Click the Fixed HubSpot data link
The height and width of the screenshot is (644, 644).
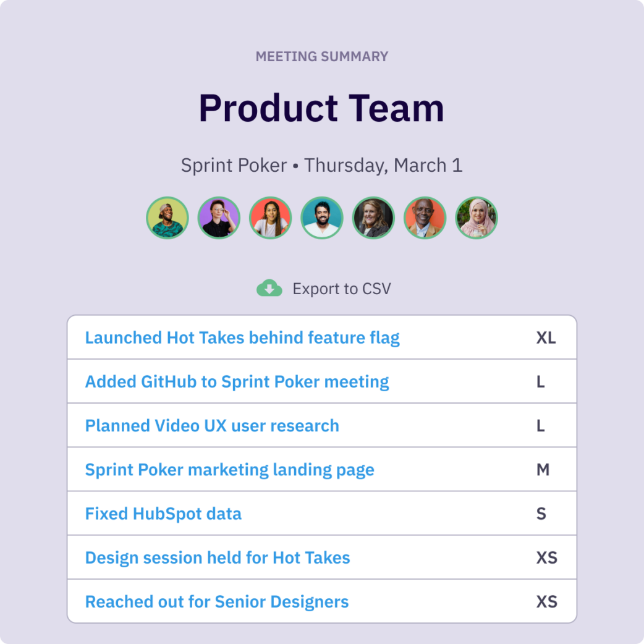163,514
